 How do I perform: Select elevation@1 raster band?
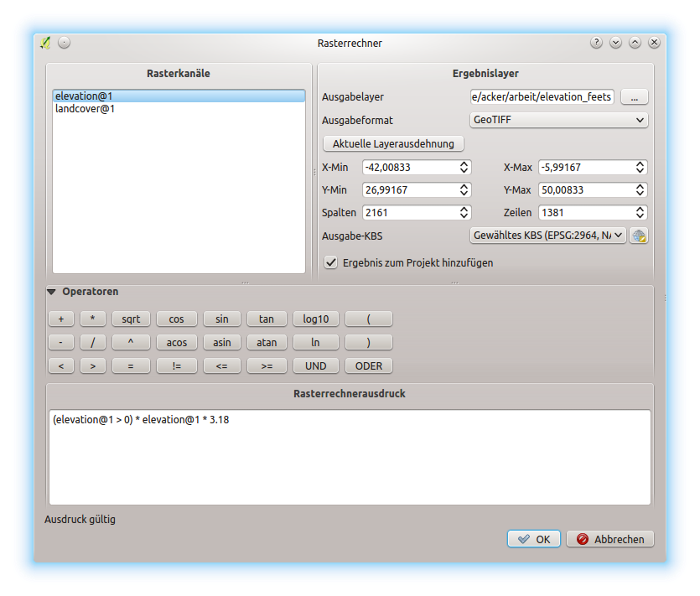click(85, 96)
